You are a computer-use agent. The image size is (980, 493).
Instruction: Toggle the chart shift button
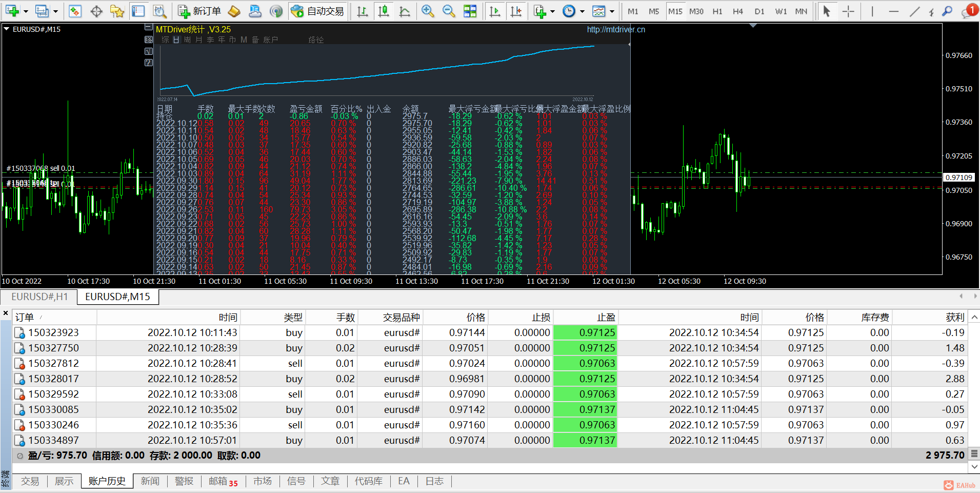point(516,11)
